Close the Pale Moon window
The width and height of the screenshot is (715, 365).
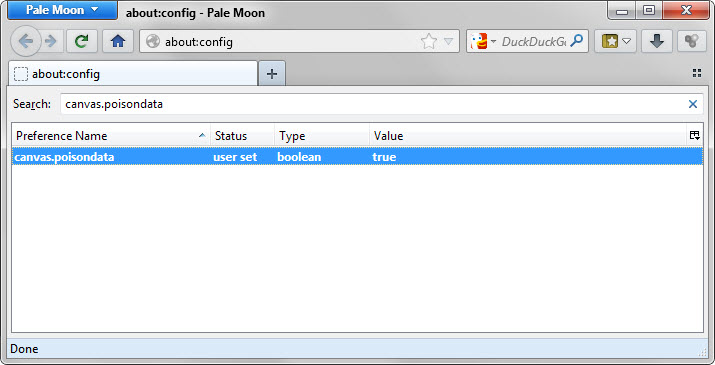686,10
